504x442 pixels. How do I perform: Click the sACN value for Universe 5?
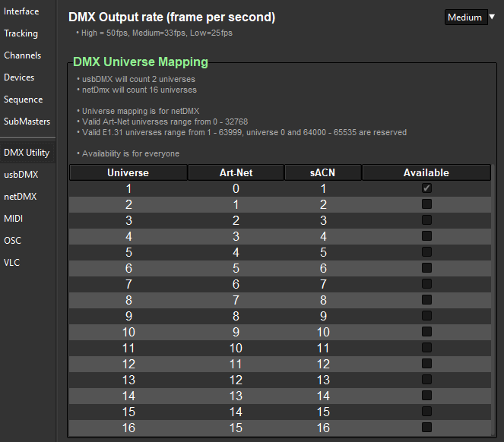[323, 252]
